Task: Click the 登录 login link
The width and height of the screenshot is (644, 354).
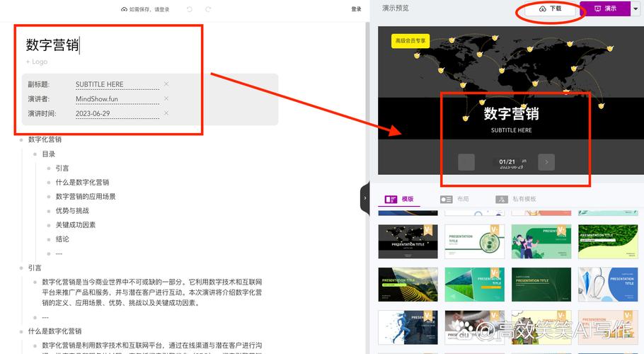Action: pos(356,9)
